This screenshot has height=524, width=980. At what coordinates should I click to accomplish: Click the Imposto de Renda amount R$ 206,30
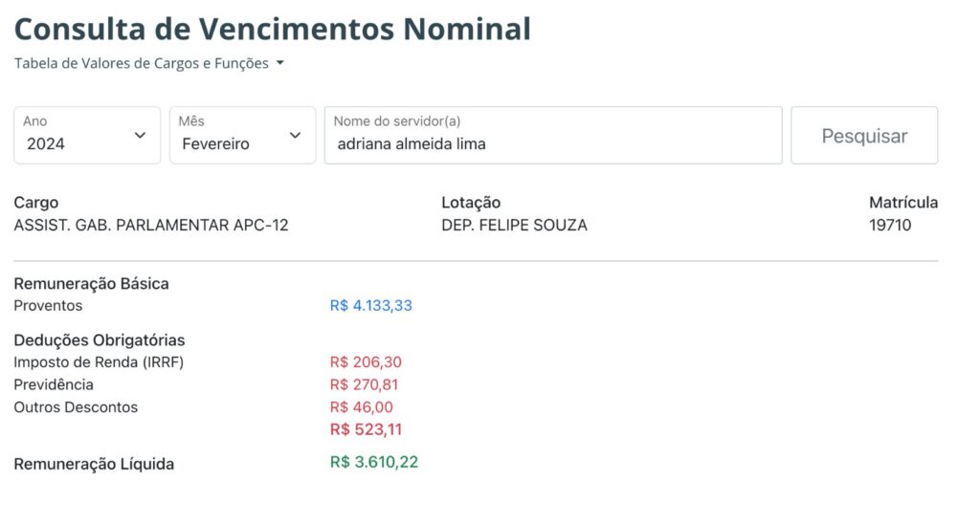pyautogui.click(x=366, y=362)
